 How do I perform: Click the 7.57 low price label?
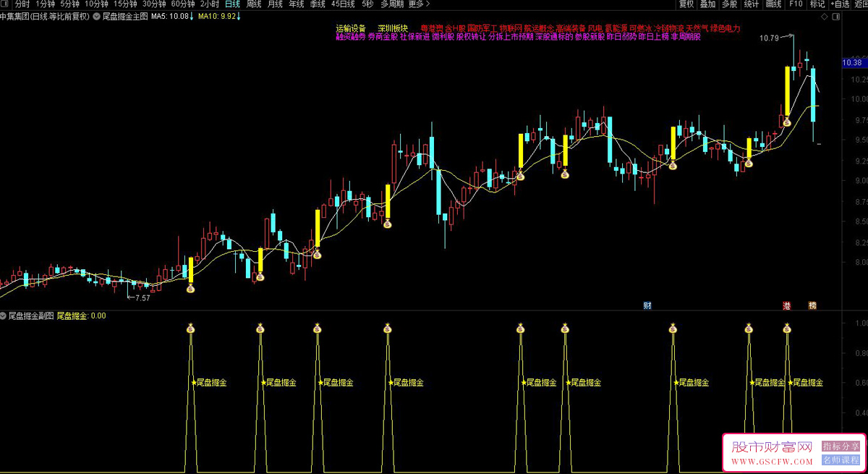pyautogui.click(x=143, y=297)
